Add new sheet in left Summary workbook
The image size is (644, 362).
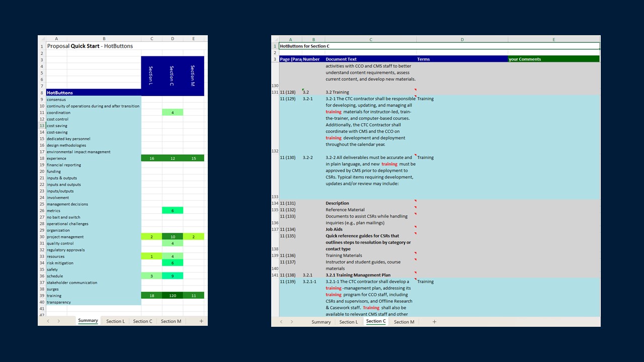[201, 321]
